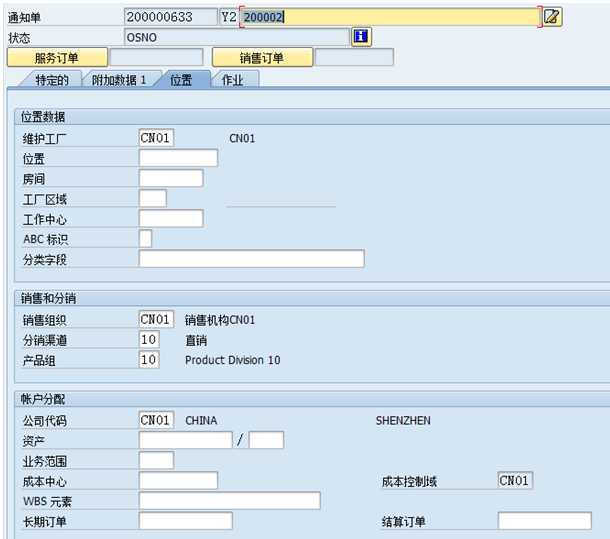The image size is (610, 539).
Task: Click the 结算订单 label
Action: (x=403, y=522)
